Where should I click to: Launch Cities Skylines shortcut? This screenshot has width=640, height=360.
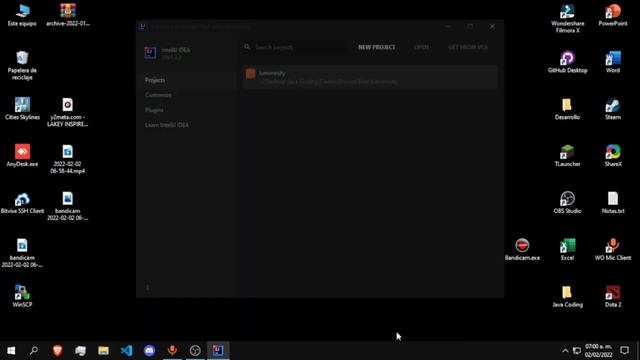[22, 109]
